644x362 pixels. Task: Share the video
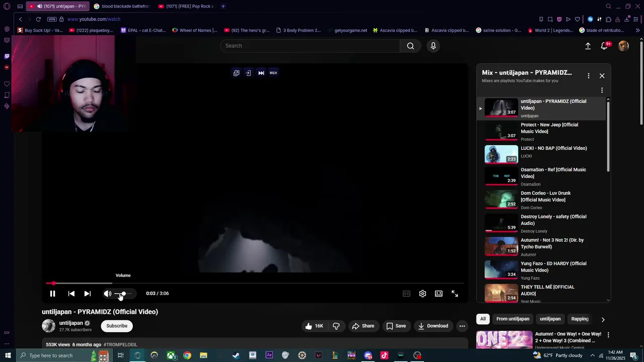click(363, 326)
